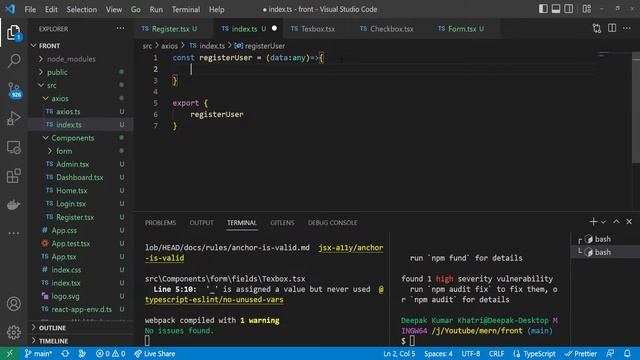Viewport: 640px width, 360px height.
Task: Open Dashboard.tsx in the explorer
Action: (80, 177)
